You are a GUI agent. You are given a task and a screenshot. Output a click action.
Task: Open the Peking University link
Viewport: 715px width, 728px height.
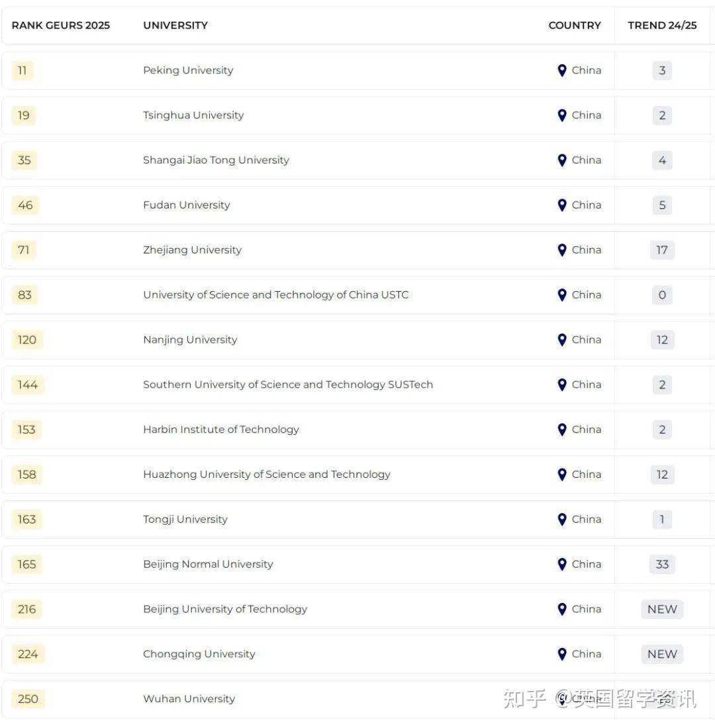pos(188,70)
